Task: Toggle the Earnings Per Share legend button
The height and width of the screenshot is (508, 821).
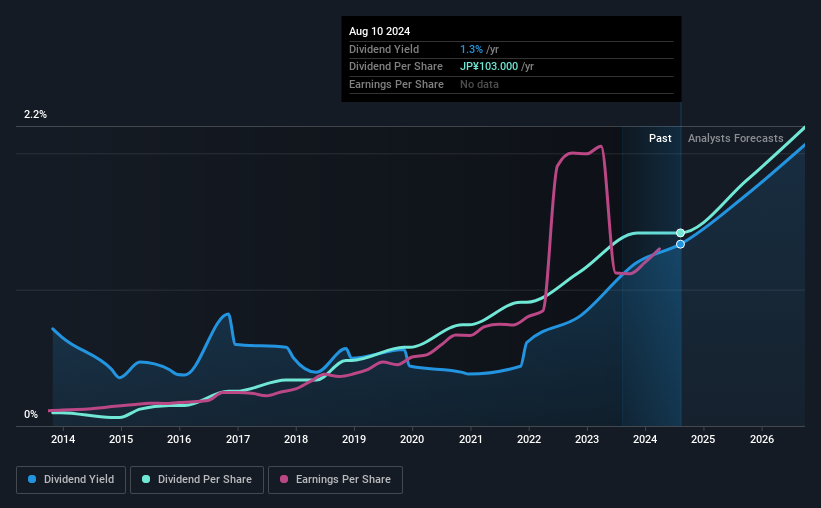Action: pyautogui.click(x=336, y=480)
